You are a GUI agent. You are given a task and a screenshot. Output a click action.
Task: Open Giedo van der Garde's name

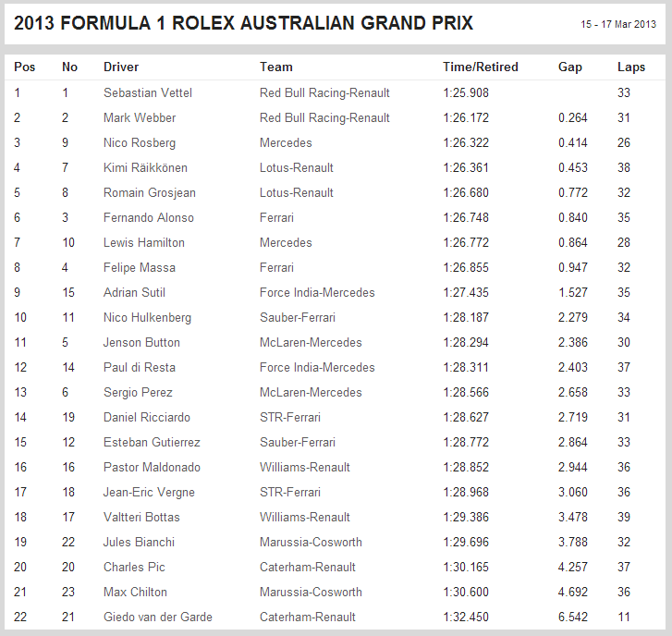(157, 617)
